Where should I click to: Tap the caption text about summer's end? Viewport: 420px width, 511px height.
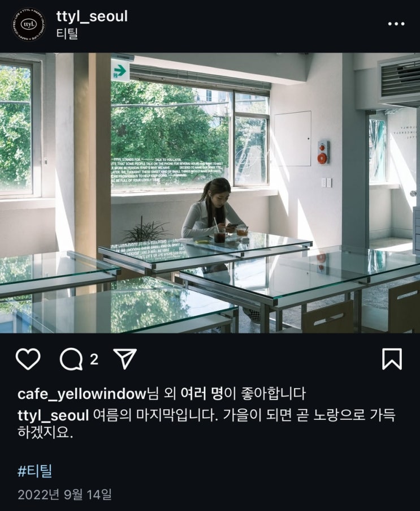tap(207, 424)
